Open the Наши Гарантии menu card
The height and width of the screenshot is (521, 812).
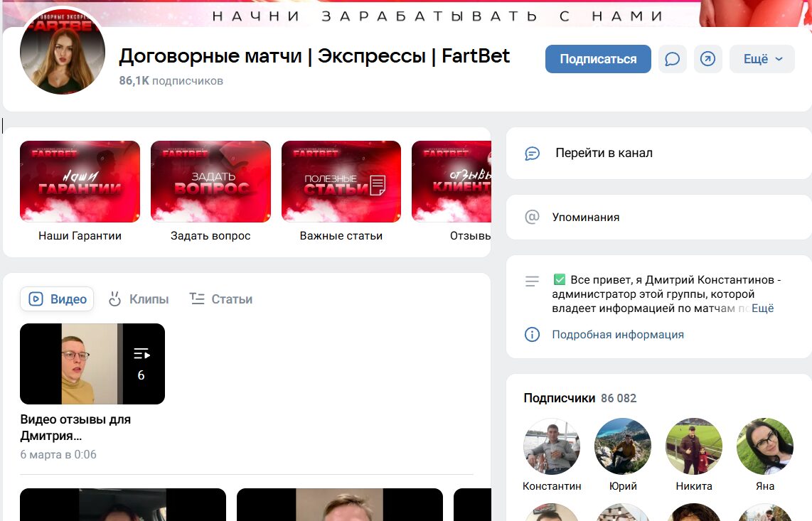pyautogui.click(x=80, y=181)
